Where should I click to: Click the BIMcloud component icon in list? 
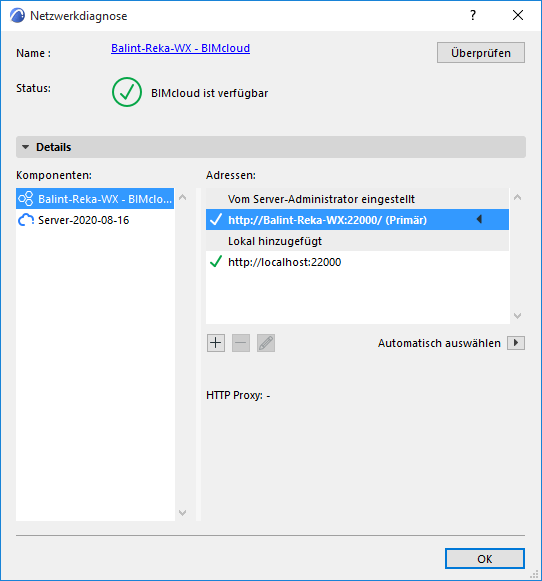(26, 199)
